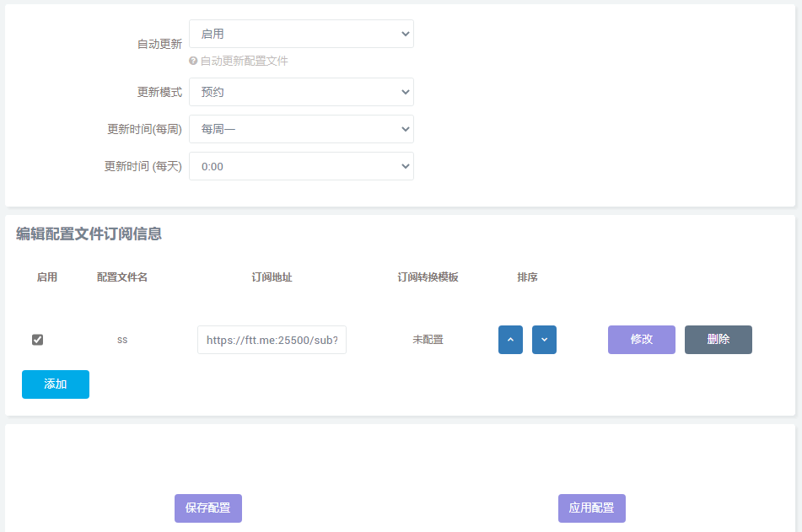Click the blue 添加 button
802x532 pixels.
[x=56, y=384]
